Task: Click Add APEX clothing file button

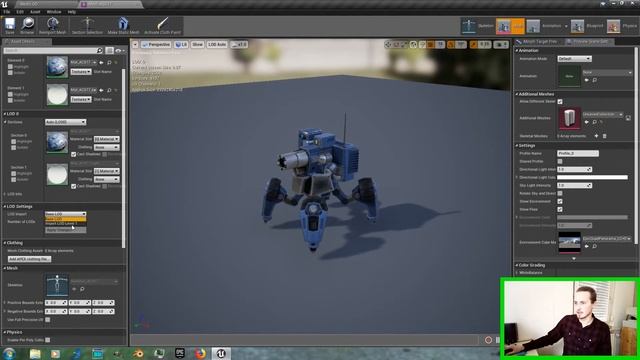Action: [29, 259]
